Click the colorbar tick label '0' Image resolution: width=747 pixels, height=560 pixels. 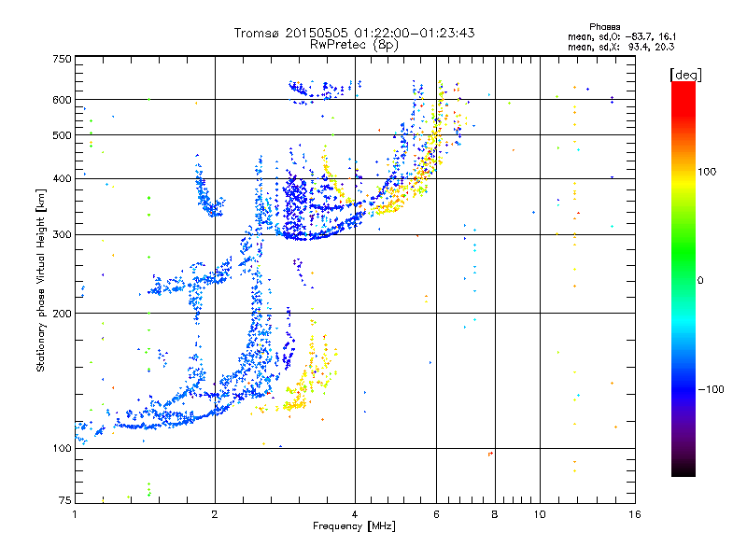700,281
